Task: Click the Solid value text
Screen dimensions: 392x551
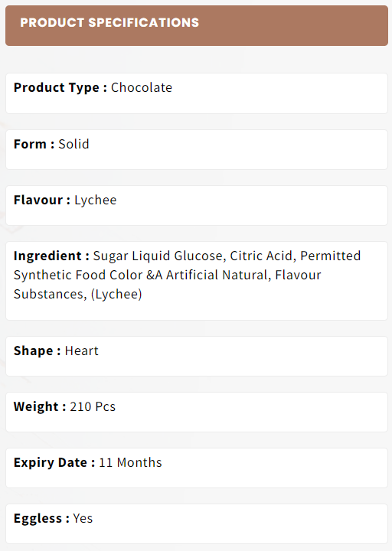Action: [73, 144]
